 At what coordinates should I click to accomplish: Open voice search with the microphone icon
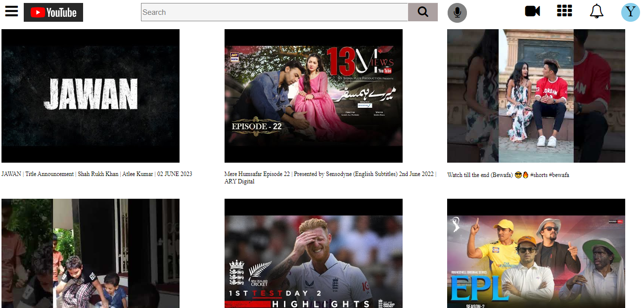pyautogui.click(x=457, y=12)
